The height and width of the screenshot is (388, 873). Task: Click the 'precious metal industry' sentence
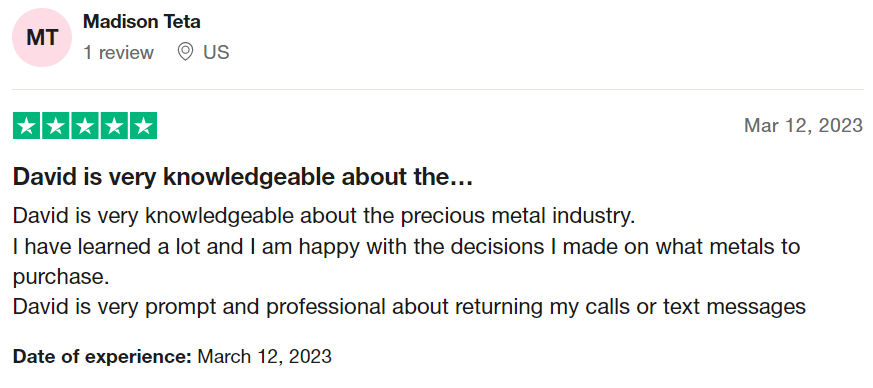click(x=324, y=216)
